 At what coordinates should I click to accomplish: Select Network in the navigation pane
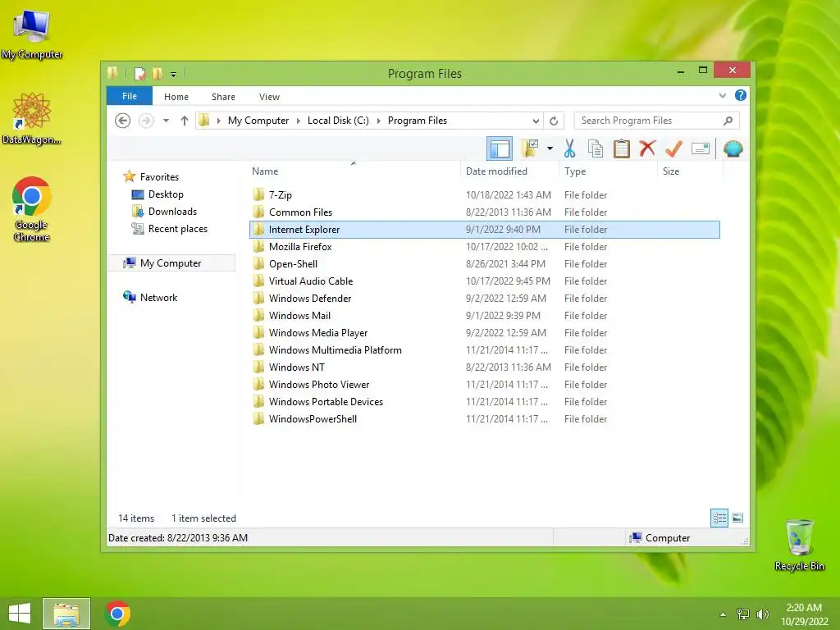tap(158, 297)
